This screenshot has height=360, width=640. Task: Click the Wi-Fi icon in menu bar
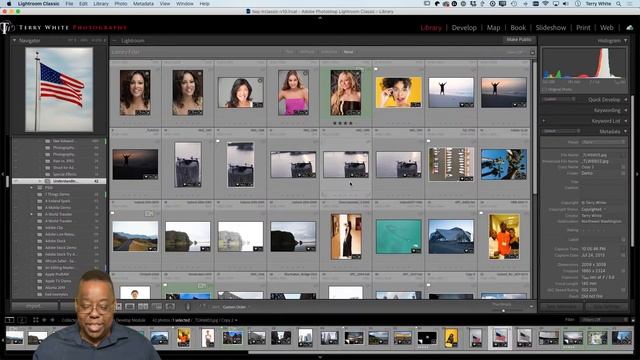546,4
